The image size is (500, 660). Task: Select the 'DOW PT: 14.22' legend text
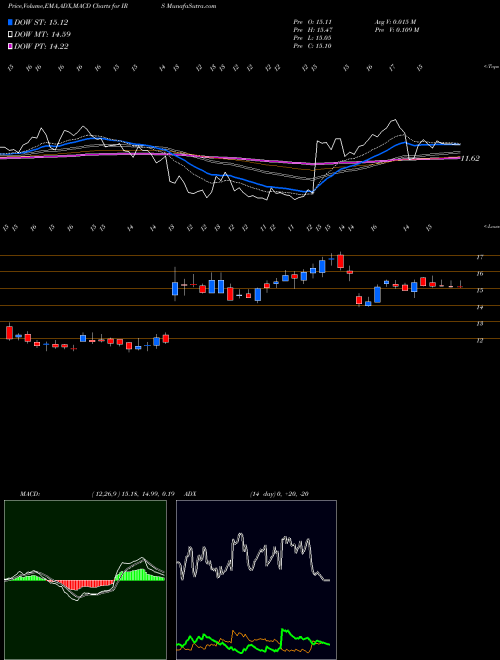pyautogui.click(x=41, y=46)
